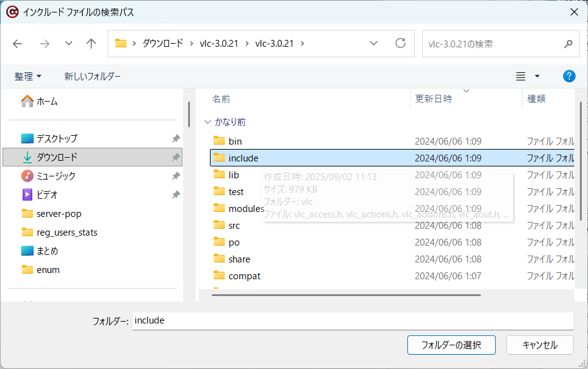Select the include folder row
This screenshot has height=369, width=588.
pos(392,158)
